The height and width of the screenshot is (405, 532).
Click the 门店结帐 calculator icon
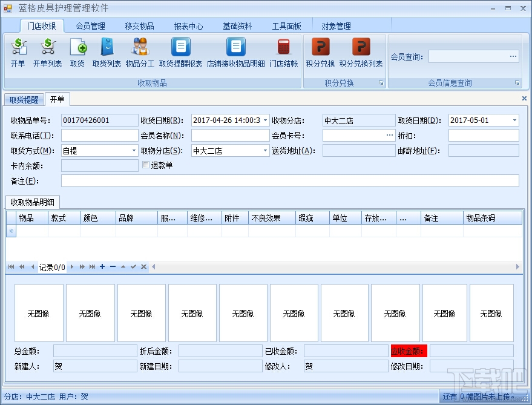[x=284, y=52]
